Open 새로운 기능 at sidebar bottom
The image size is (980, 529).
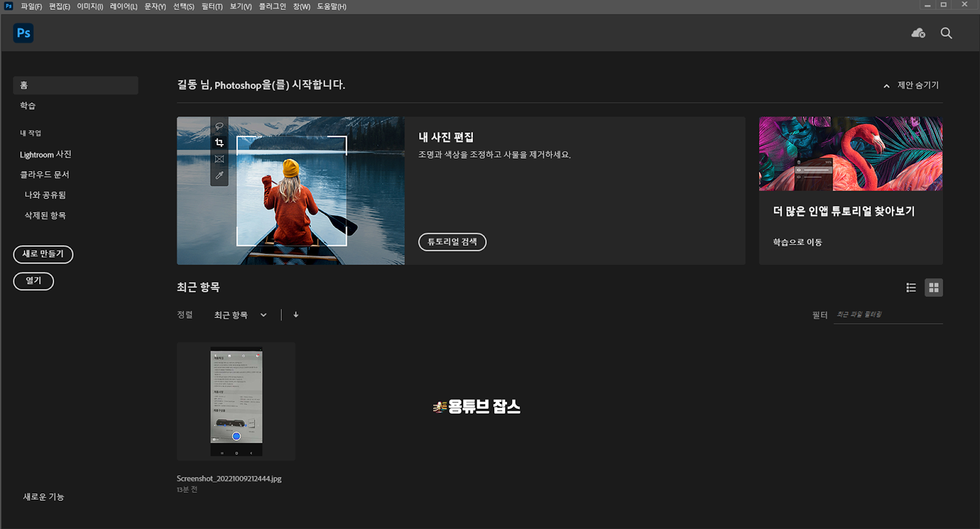pyautogui.click(x=43, y=497)
